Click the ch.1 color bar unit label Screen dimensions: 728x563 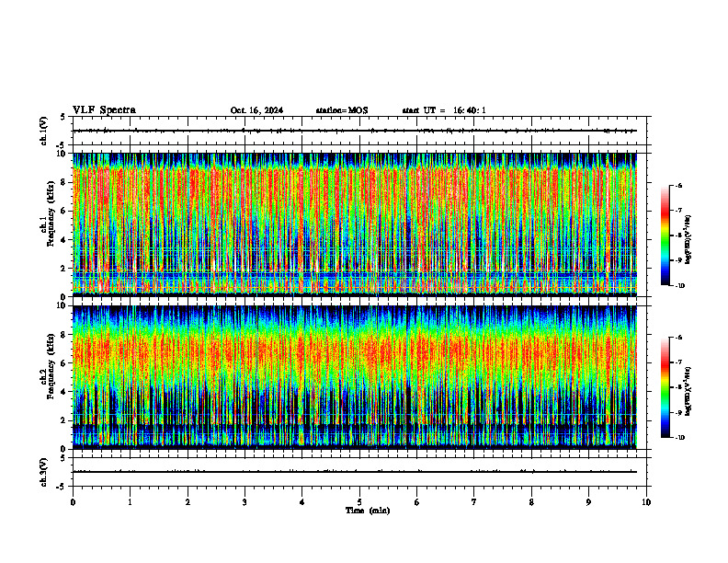point(688,239)
